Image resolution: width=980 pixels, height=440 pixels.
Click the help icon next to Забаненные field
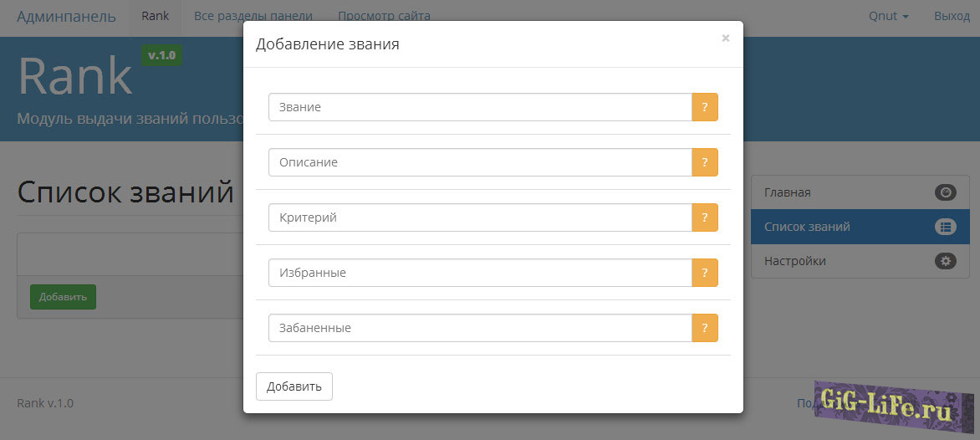pos(704,328)
